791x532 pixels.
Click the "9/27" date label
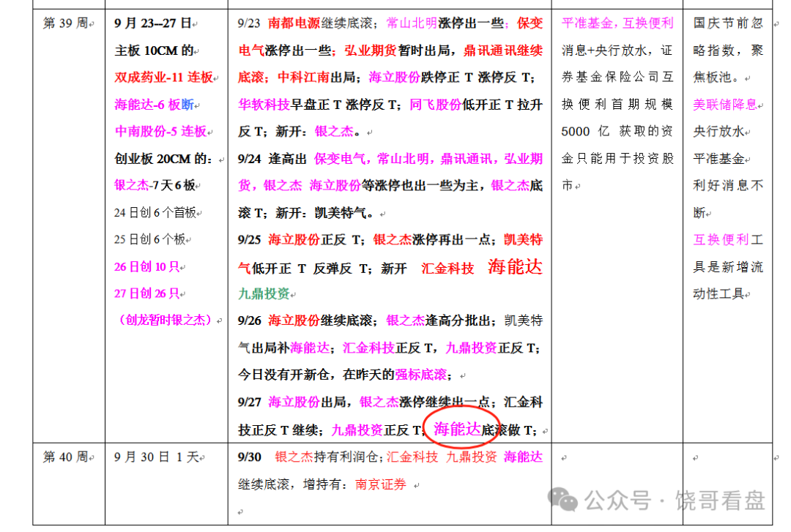pos(249,402)
